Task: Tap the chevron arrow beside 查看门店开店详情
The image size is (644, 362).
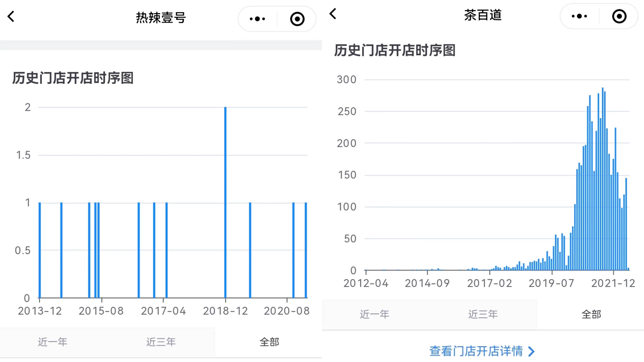Action: (531, 351)
